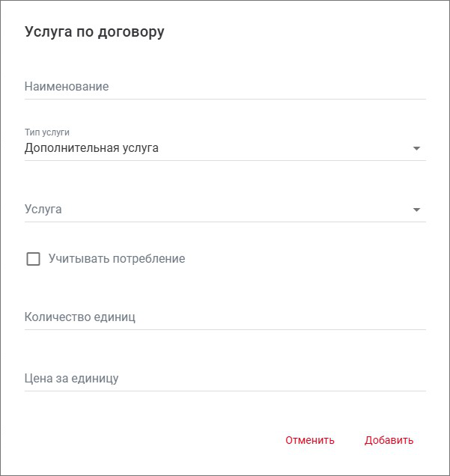The width and height of the screenshot is (450, 476).
Task: Click the Наименование text field
Action: point(225,87)
